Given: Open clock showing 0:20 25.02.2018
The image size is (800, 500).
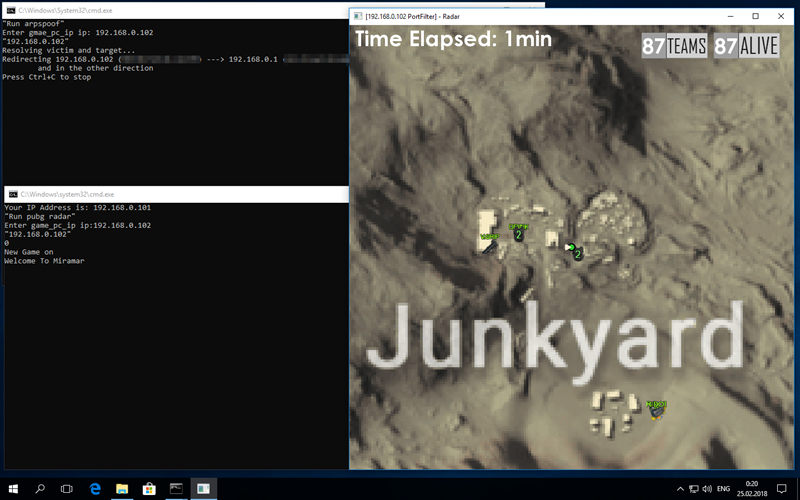Looking at the screenshot, I should [752, 489].
